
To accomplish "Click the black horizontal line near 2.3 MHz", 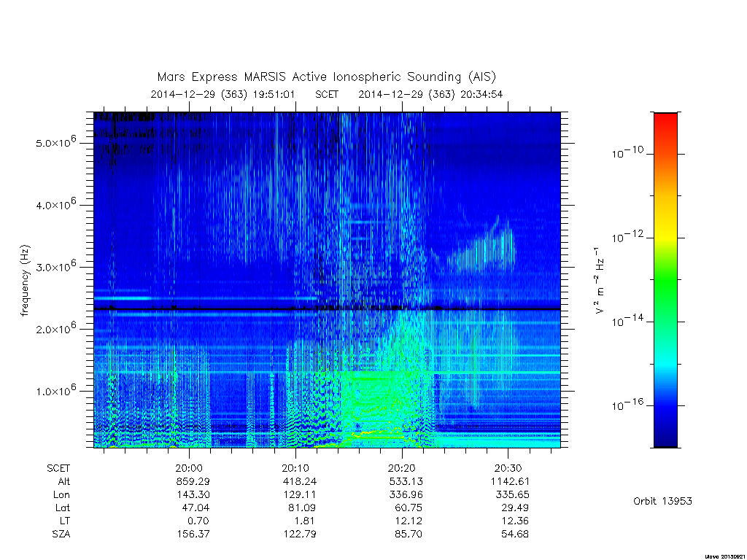I will 327,309.
